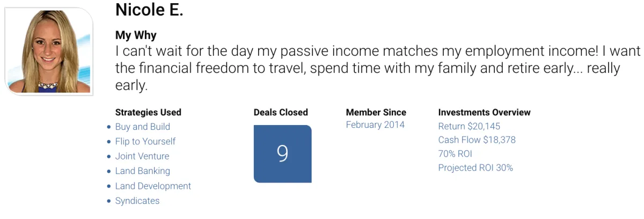Follow the Joint Venture strategy link
The width and height of the screenshot is (644, 219).
142,156
